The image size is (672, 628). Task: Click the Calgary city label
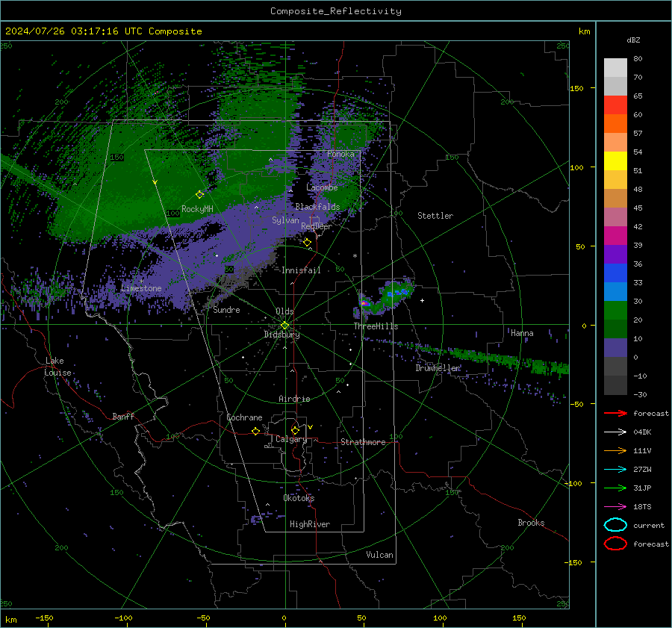coord(291,439)
